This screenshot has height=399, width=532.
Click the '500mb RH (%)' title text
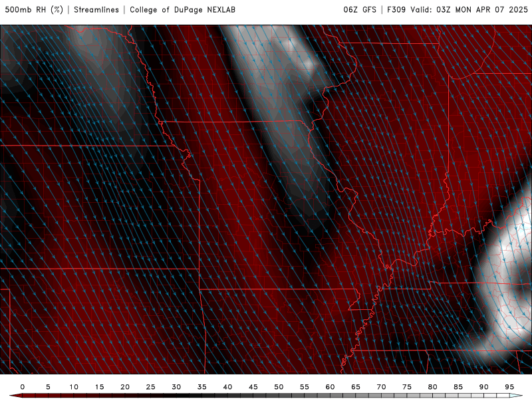point(34,9)
